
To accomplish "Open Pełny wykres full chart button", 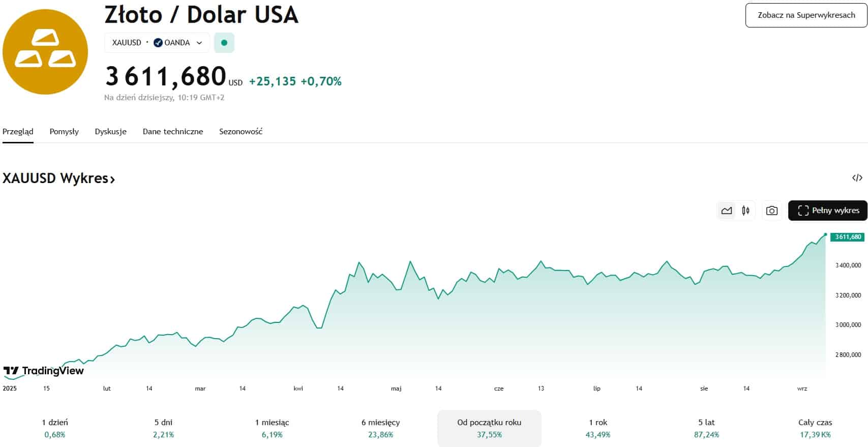I will 828,211.
